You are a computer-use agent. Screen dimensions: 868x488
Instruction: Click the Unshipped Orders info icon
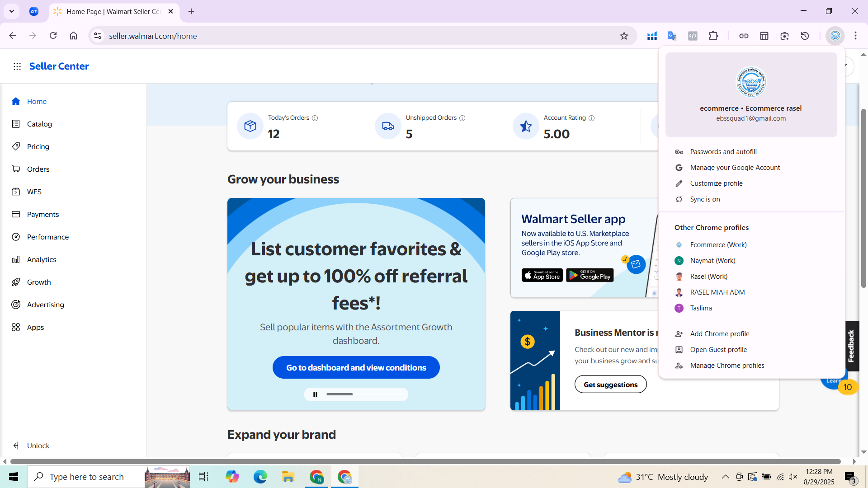[462, 118]
